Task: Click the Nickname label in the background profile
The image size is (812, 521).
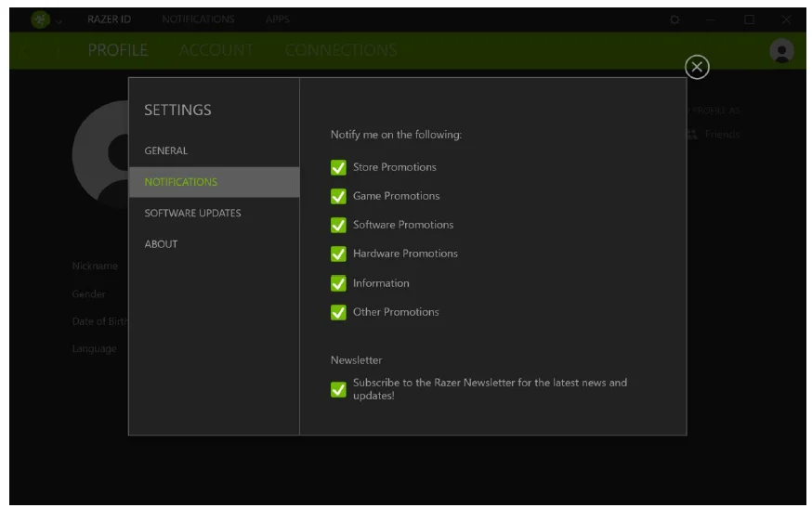Action: [95, 266]
